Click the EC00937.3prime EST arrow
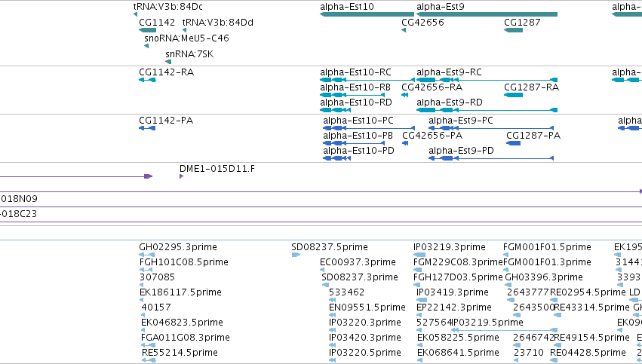 click(x=322, y=270)
